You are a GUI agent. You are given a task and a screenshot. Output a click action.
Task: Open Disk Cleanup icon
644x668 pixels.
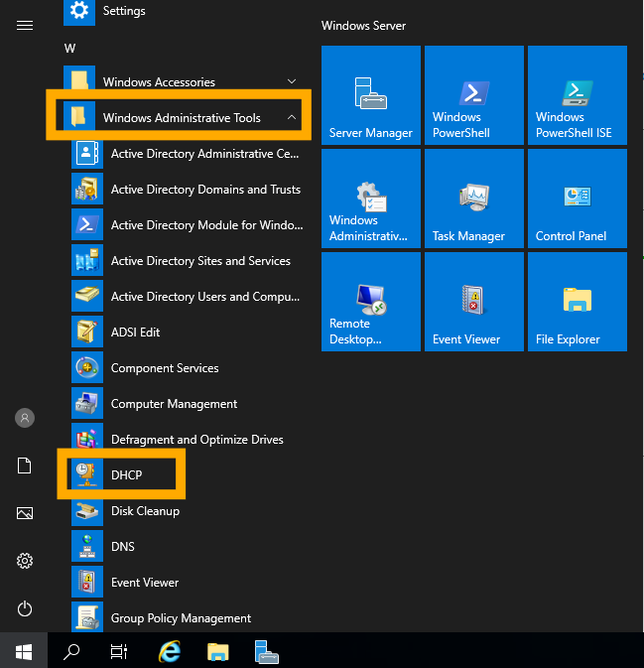87,510
